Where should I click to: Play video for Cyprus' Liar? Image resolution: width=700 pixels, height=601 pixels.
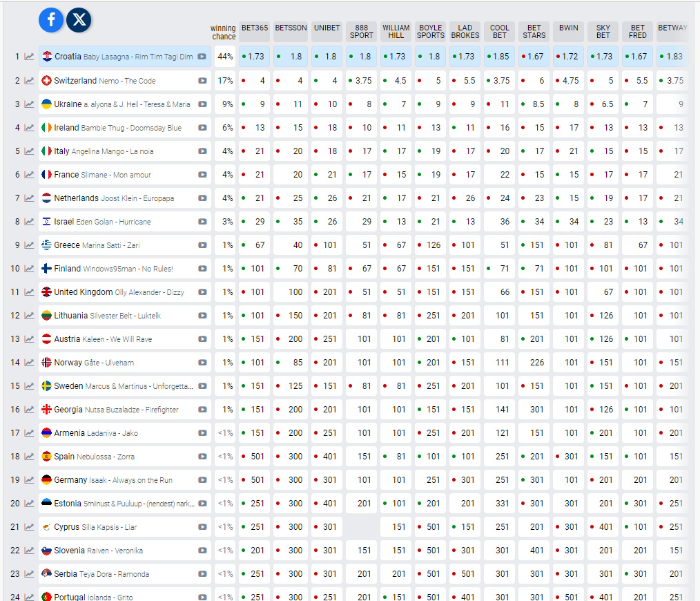(x=202, y=527)
